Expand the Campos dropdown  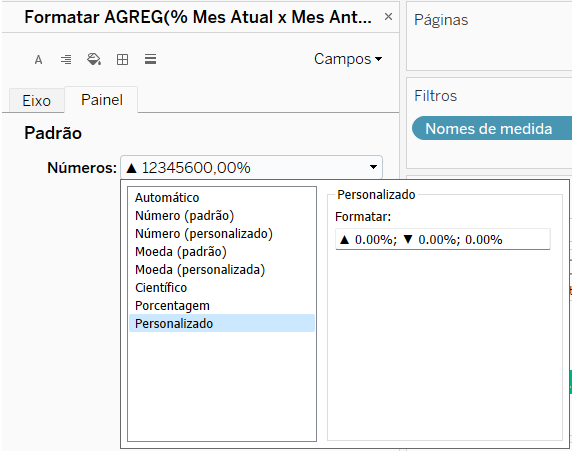pyautogui.click(x=348, y=59)
